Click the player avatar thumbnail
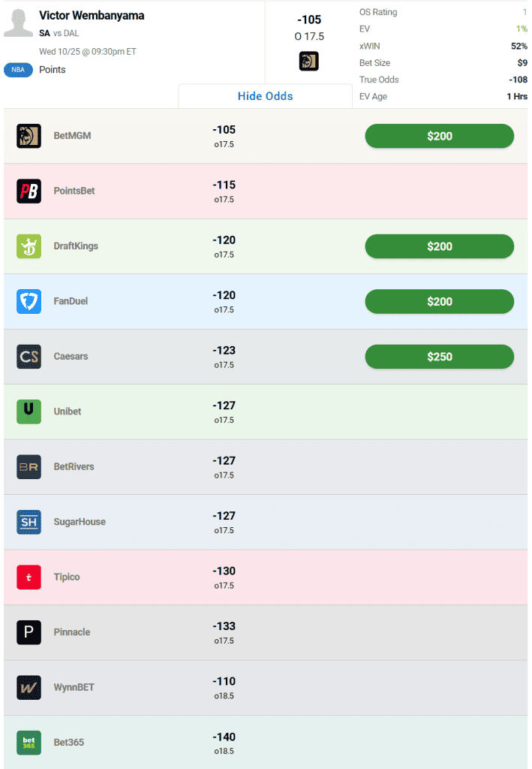 (18, 23)
